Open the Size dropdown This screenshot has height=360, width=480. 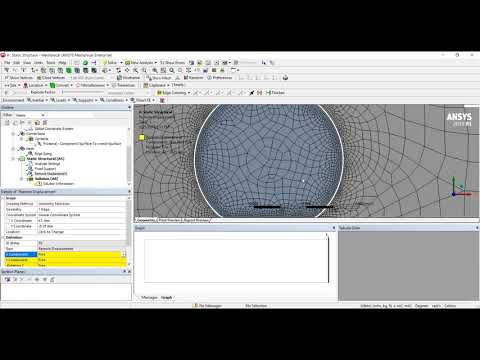pos(13,85)
